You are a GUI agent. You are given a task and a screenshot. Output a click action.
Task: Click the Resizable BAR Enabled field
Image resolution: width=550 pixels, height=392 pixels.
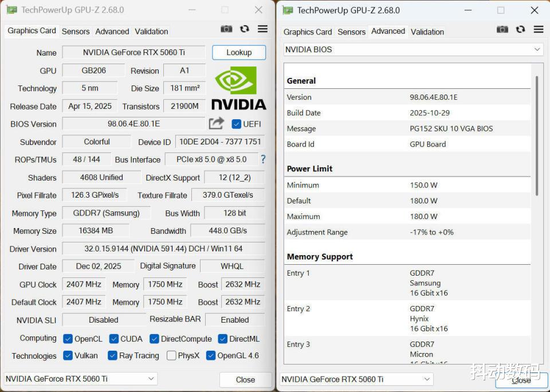[235, 320]
